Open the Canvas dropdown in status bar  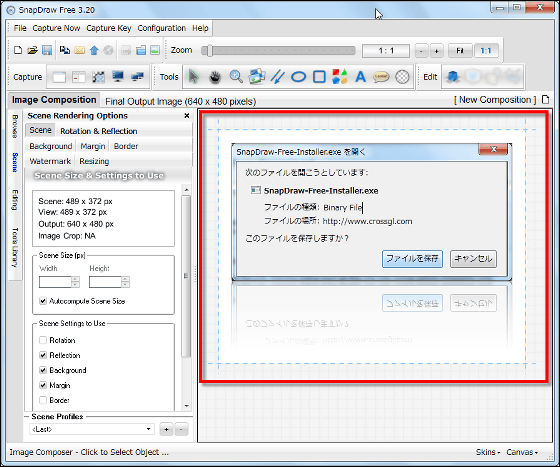tap(522, 452)
